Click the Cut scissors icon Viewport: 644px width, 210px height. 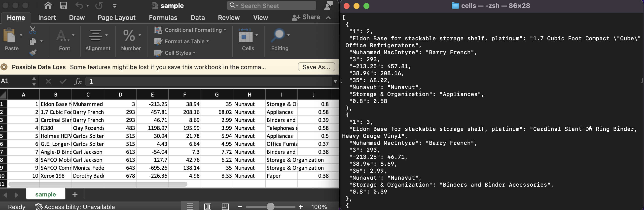click(33, 30)
